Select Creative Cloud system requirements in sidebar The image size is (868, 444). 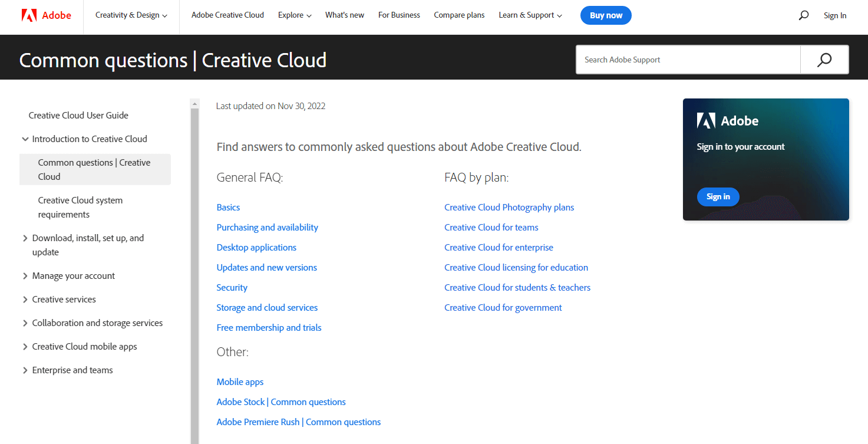point(80,207)
